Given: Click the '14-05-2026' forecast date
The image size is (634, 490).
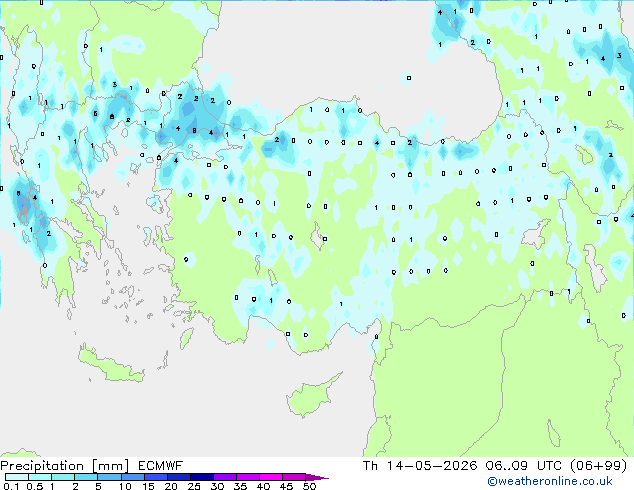Looking at the screenshot, I should tap(431, 466).
